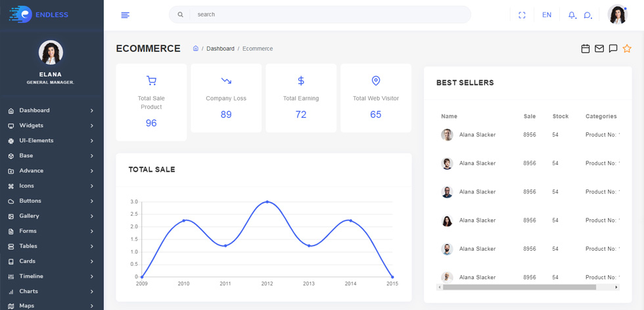This screenshot has width=644, height=310.
Task: Click the Base box icon in sidebar
Action: pos(11,156)
